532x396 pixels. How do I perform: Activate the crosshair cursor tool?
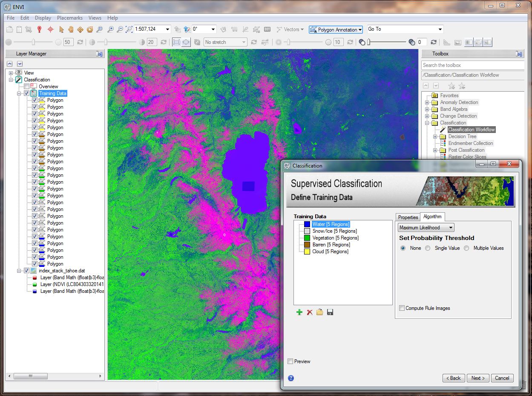pyautogui.click(x=50, y=29)
